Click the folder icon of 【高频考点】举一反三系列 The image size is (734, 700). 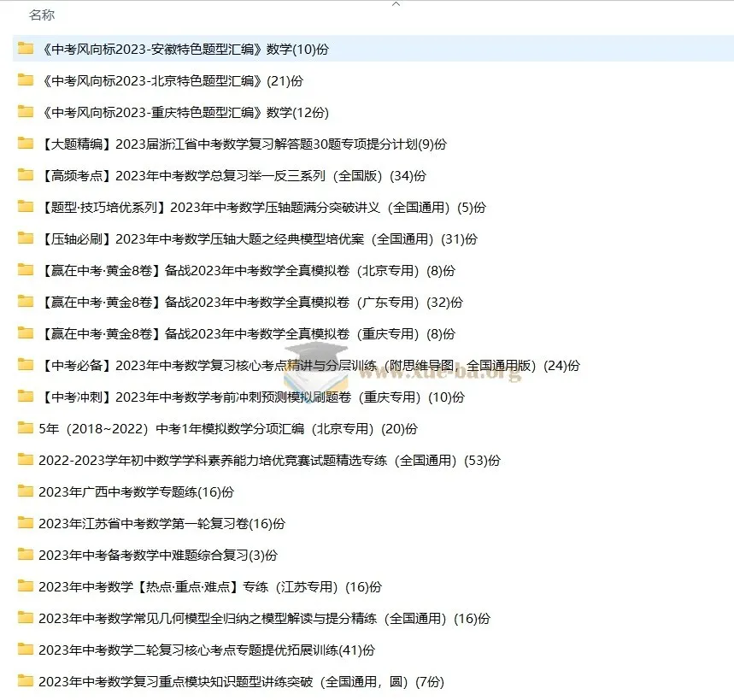tap(24, 175)
